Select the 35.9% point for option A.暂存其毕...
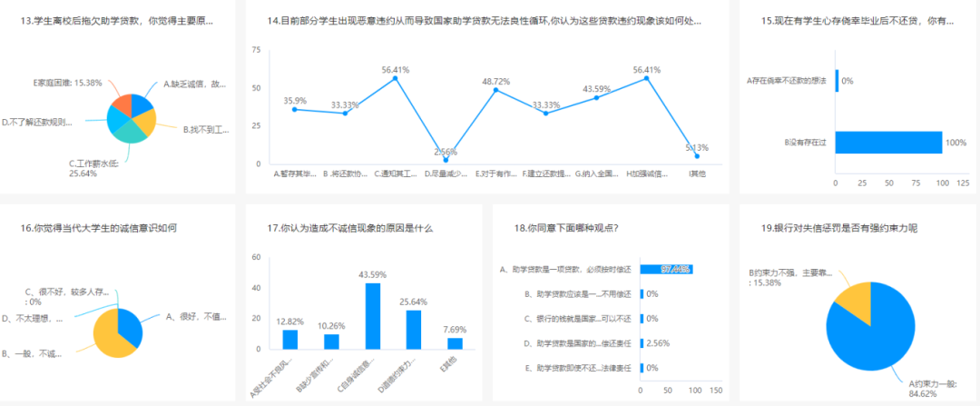980x406 pixels. coord(294,109)
